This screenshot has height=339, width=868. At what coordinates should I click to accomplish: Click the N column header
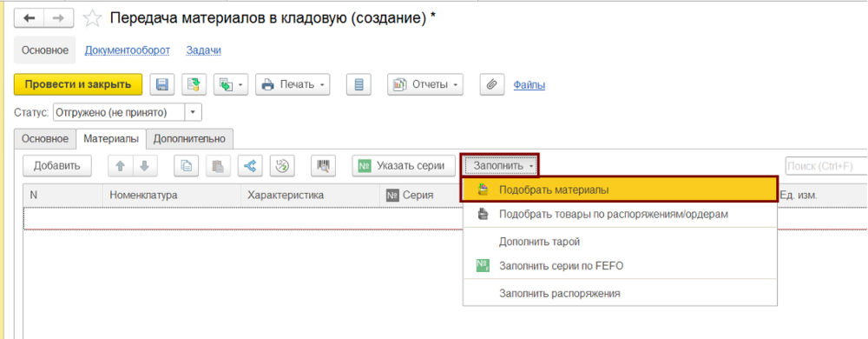63,196
